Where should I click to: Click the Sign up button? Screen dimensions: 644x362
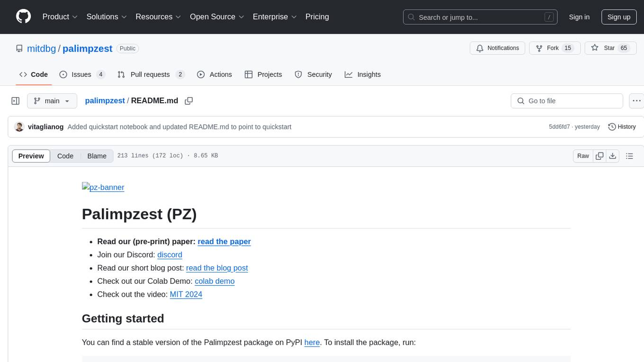[x=619, y=17]
